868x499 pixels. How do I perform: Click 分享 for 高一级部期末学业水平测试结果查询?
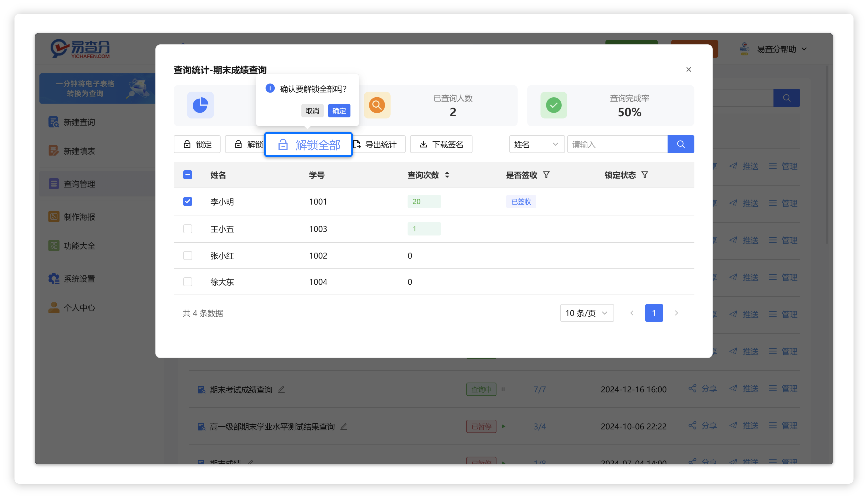[702, 426]
